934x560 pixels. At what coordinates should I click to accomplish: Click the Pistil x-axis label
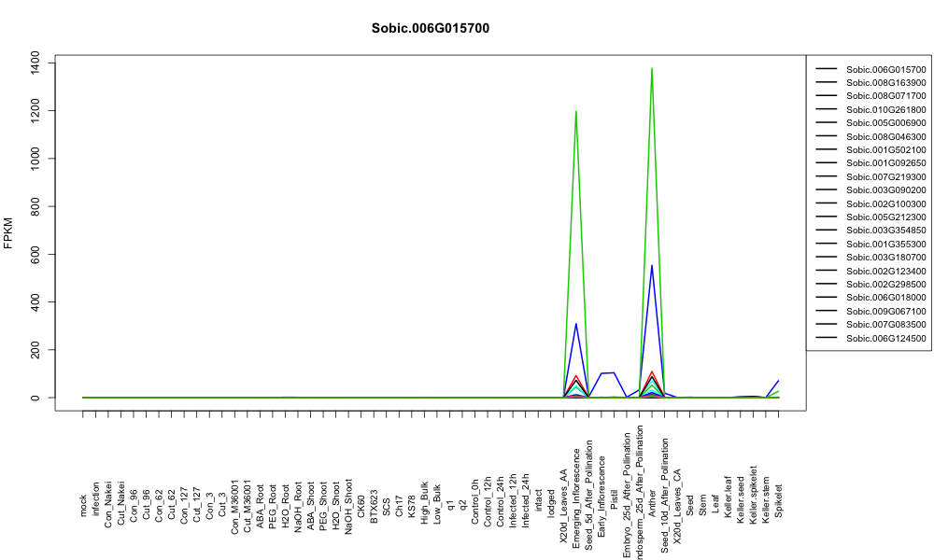615,504
